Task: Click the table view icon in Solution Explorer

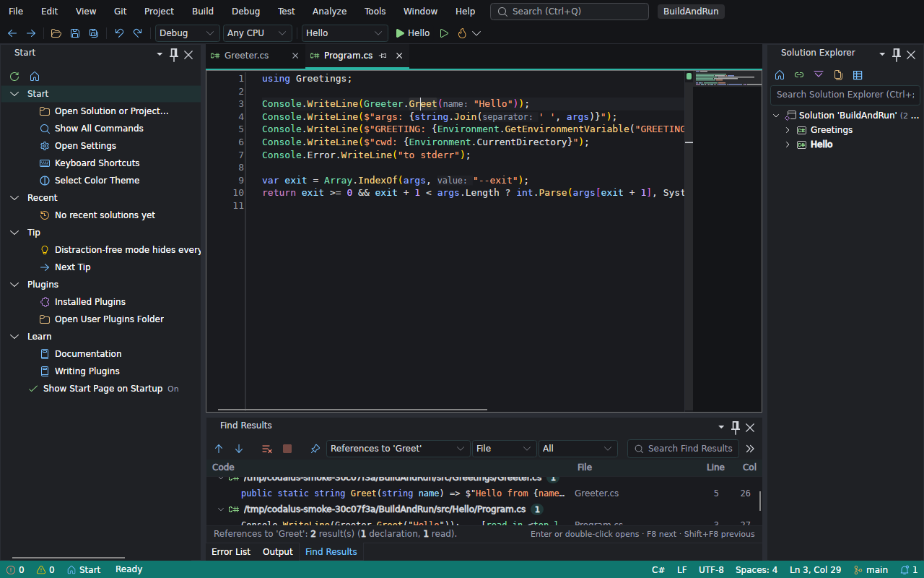Action: 858,75
